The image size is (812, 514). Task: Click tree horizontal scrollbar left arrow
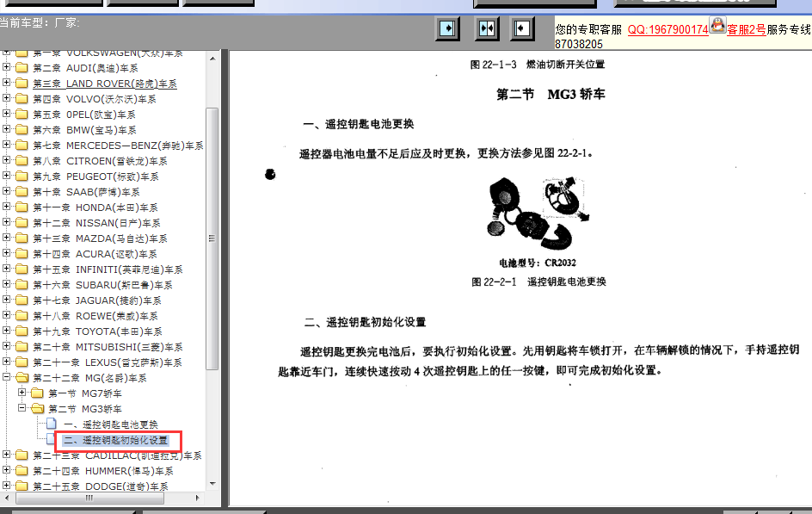click(7, 498)
